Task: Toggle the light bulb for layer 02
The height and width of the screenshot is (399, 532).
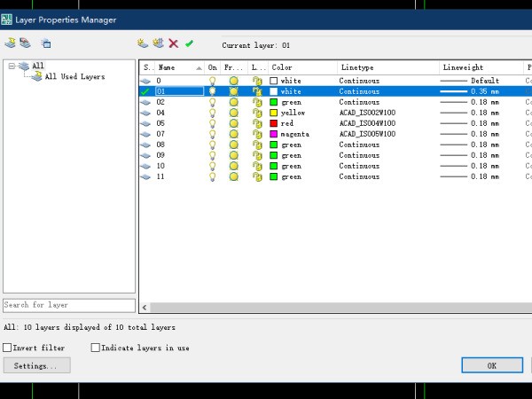Action: click(x=212, y=102)
